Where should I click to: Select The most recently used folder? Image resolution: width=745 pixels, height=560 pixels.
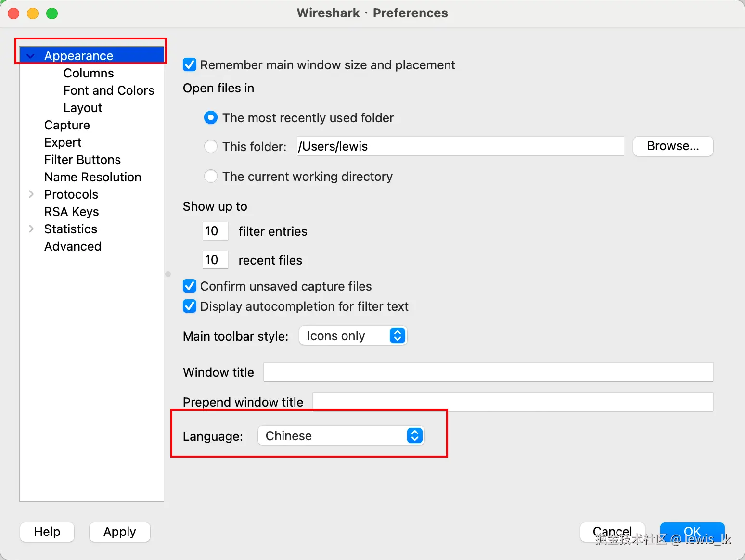tap(211, 118)
